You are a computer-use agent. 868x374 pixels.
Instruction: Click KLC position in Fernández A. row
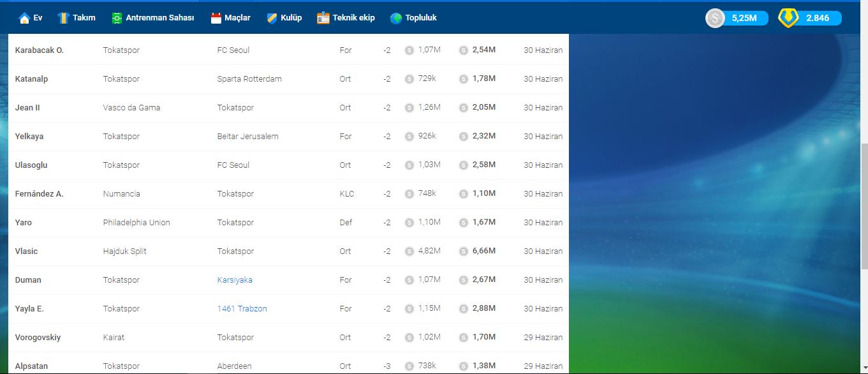point(346,193)
